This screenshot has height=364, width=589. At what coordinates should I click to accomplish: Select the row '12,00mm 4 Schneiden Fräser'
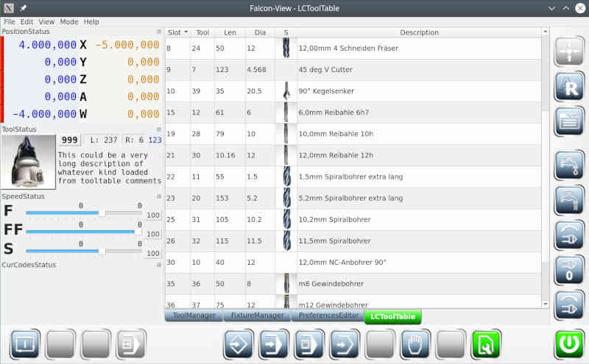click(x=353, y=49)
